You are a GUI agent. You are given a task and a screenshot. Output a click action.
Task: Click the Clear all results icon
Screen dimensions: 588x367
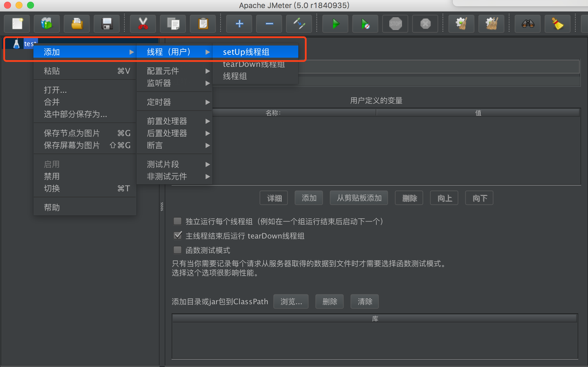[492, 24]
